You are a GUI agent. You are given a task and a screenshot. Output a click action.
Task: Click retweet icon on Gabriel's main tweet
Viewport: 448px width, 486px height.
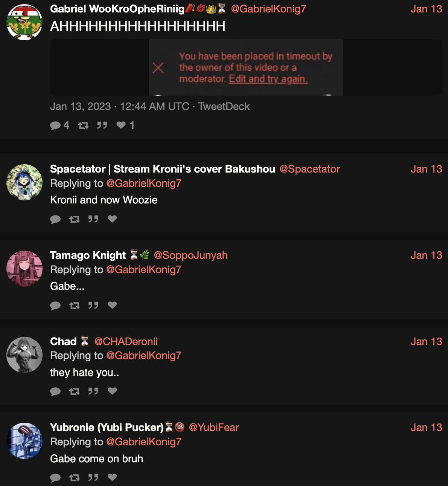[83, 125]
